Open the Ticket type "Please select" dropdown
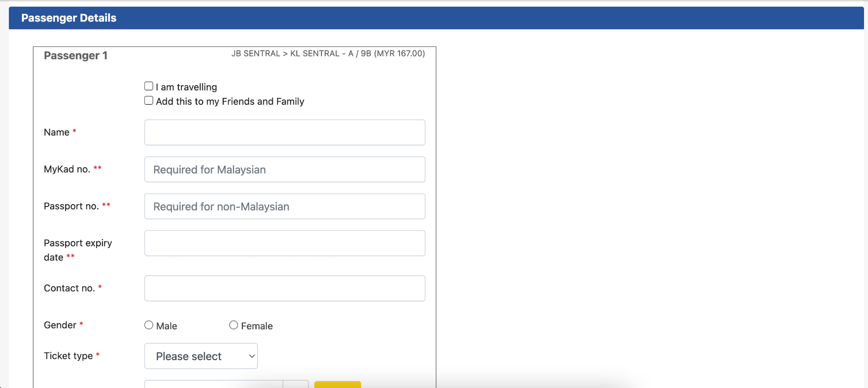 coord(201,356)
